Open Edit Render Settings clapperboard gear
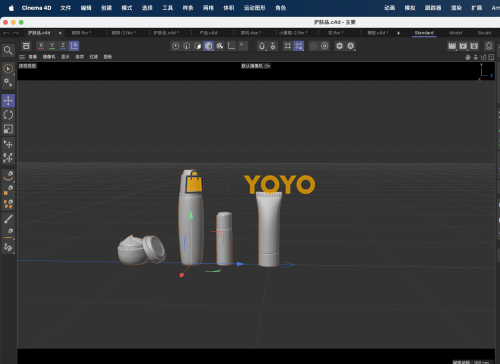Viewport: 500px width, 364px height. tap(474, 46)
